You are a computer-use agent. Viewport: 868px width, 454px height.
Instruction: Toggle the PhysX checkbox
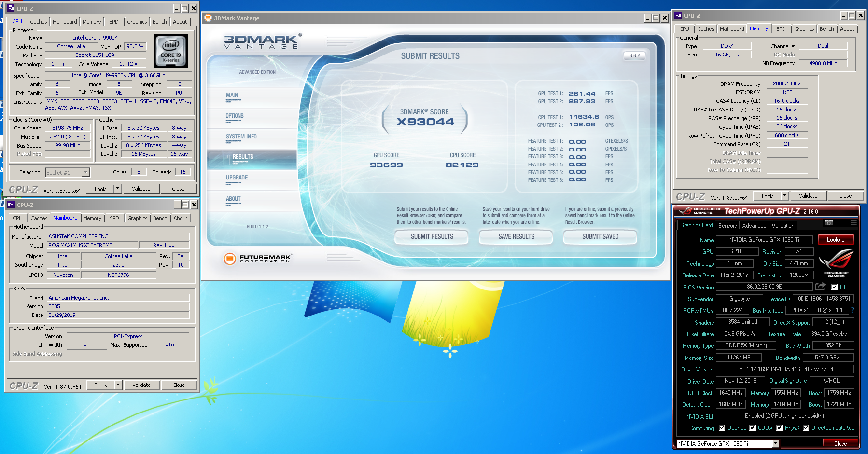click(x=780, y=428)
